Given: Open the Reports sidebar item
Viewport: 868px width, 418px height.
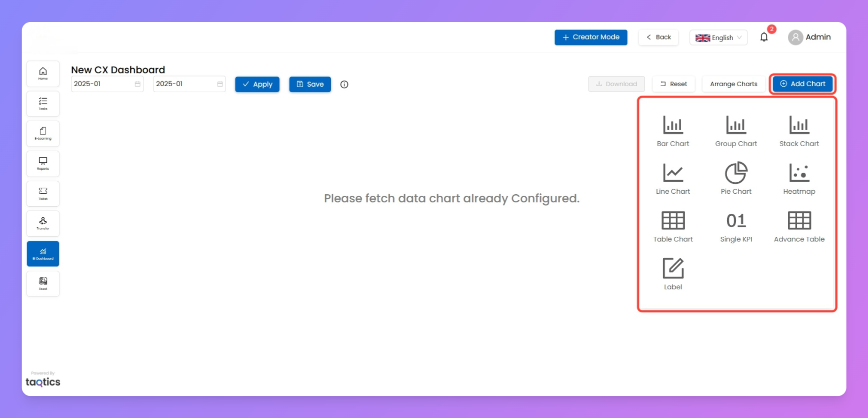Looking at the screenshot, I should click(x=43, y=164).
